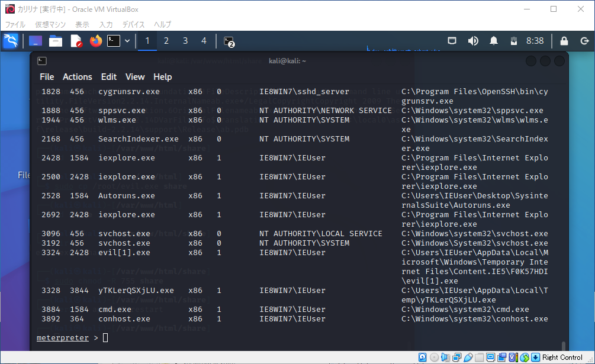Click the SearchIndexer.exe process name
The height and width of the screenshot is (364, 595).
(x=139, y=139)
